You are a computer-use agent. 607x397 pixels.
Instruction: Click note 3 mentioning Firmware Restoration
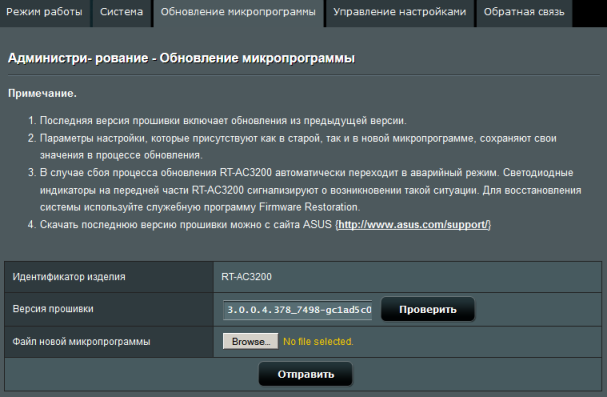310,190
